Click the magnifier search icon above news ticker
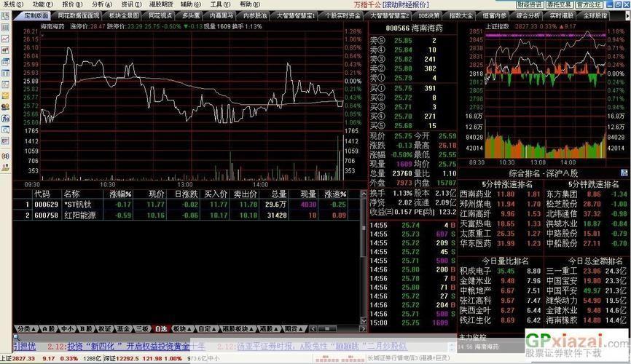The image size is (631, 364). [x=17, y=337]
